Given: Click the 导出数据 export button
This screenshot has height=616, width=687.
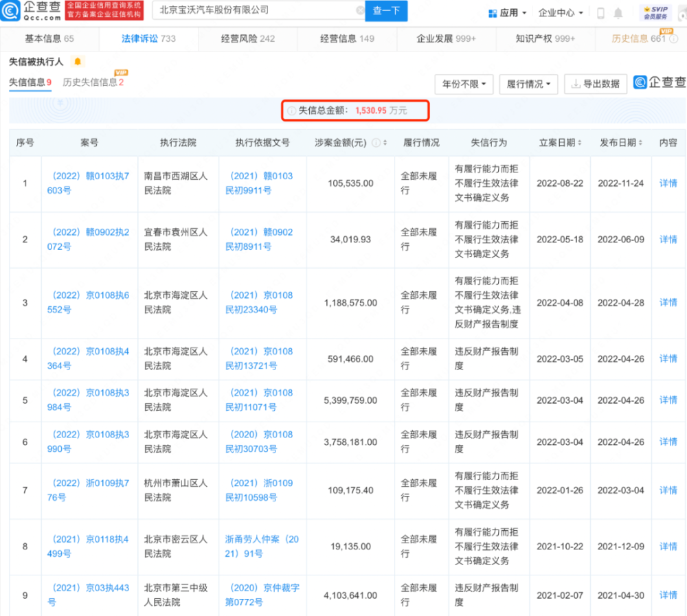Looking at the screenshot, I should (x=596, y=84).
